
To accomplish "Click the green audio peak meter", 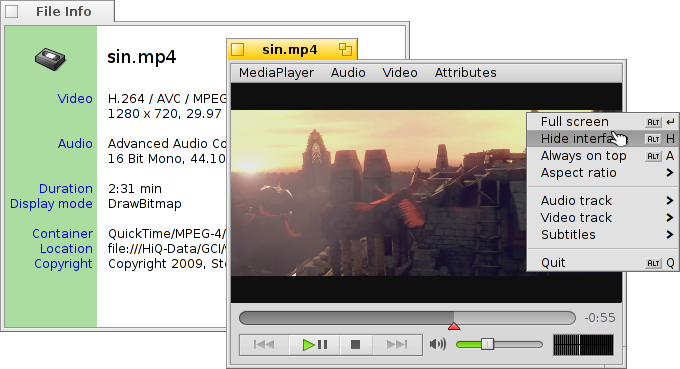I will coord(583,345).
